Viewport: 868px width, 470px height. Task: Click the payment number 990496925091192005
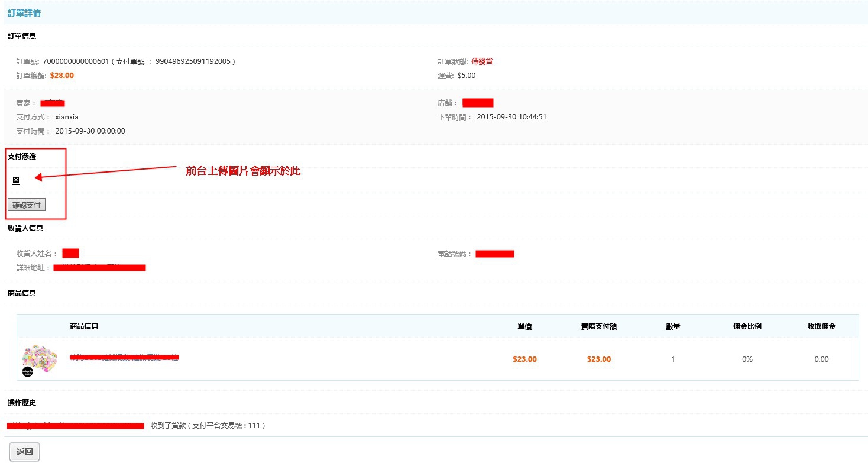coord(193,61)
